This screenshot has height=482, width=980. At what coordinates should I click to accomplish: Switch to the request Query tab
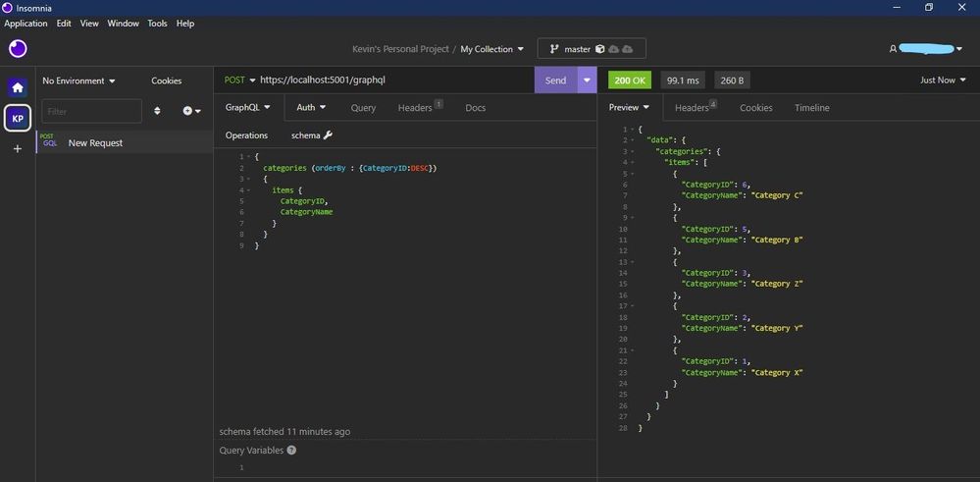point(363,108)
